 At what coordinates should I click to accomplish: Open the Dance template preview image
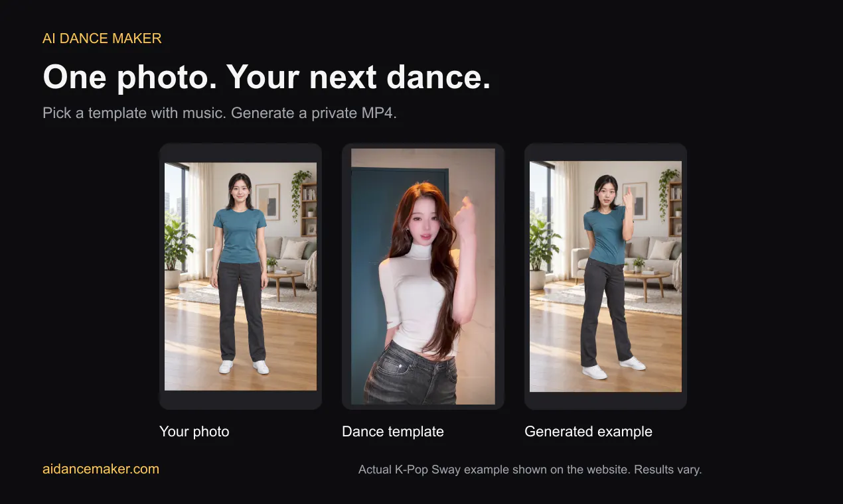tap(423, 277)
